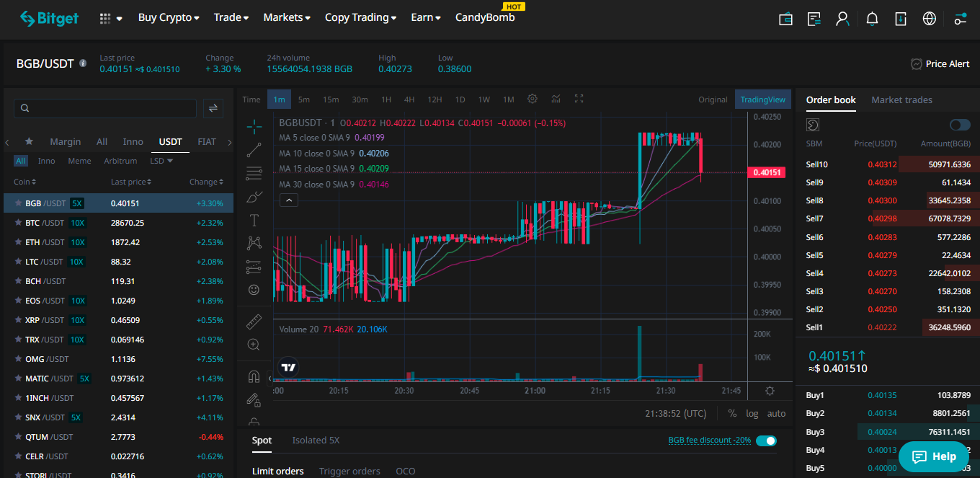Open the favorites star tab
980x478 pixels.
tap(29, 141)
